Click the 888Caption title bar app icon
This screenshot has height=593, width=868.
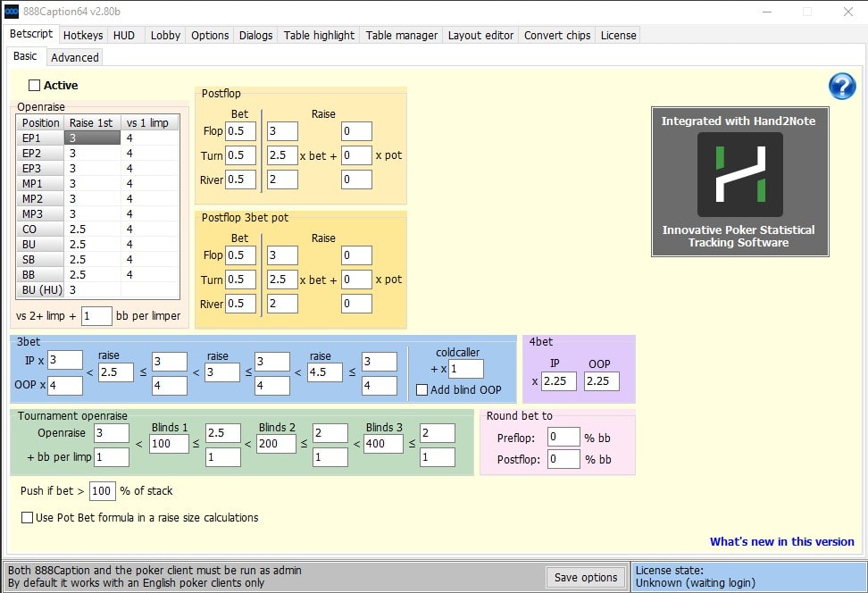point(11,11)
